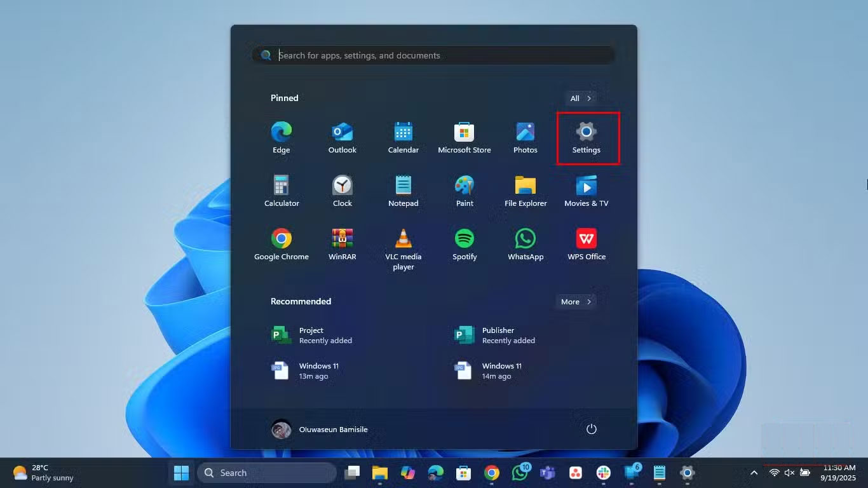Unmute the volume in the system tray
The height and width of the screenshot is (488, 868).
coord(790,473)
